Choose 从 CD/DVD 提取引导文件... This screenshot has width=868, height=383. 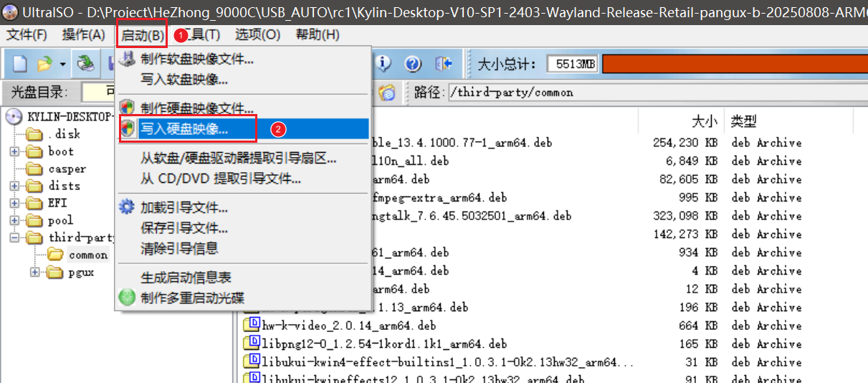[x=242, y=178]
